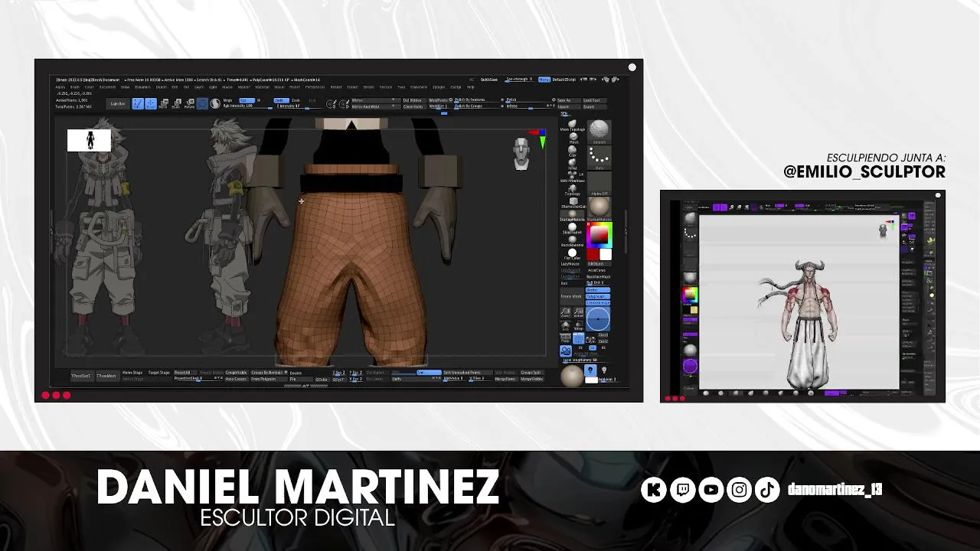Activate the Edit mode button
980x551 pixels.
(x=138, y=103)
